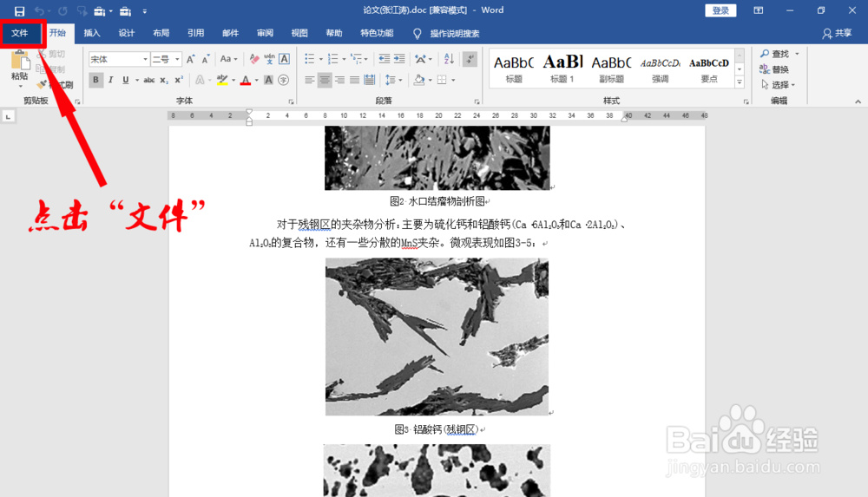Click the 操作说明搜索 search box

455,34
